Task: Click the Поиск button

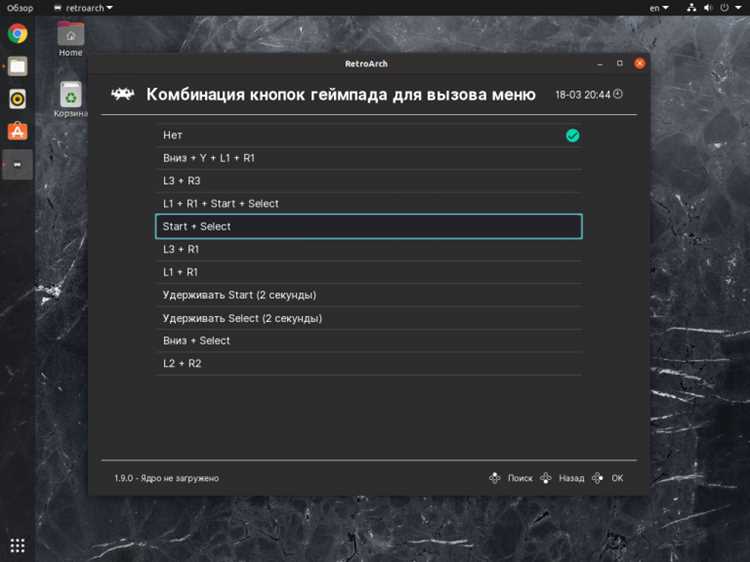Action: pos(511,478)
